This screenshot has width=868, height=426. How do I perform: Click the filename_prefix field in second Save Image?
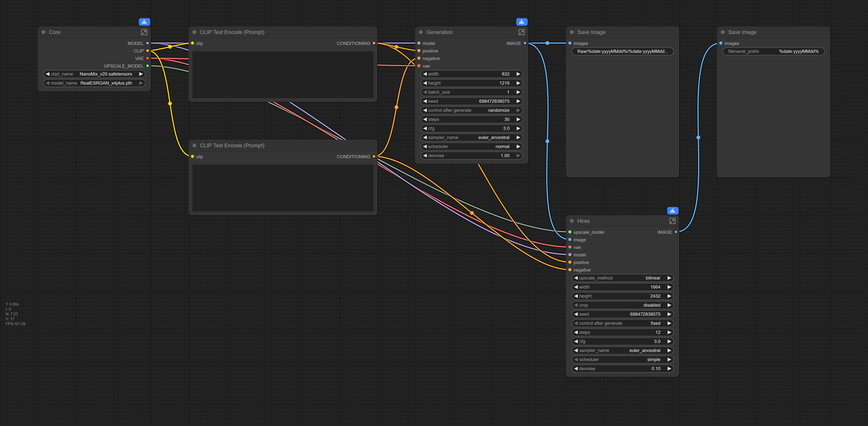pyautogui.click(x=773, y=51)
